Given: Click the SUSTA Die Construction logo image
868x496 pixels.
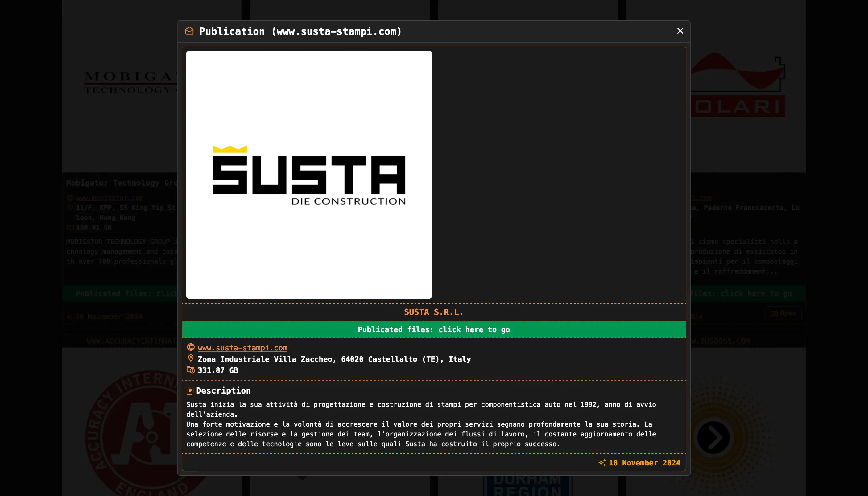Looking at the screenshot, I should [x=309, y=174].
